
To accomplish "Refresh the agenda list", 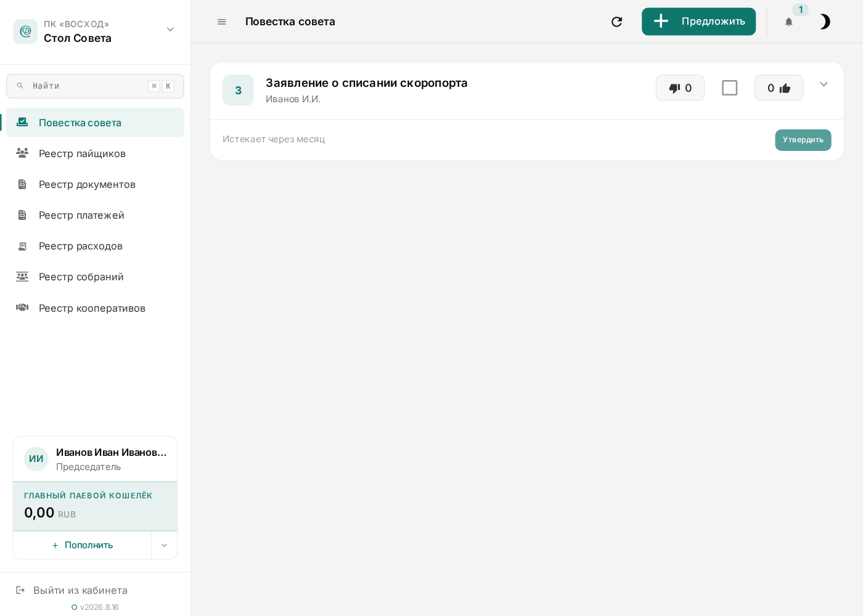I will tap(616, 22).
